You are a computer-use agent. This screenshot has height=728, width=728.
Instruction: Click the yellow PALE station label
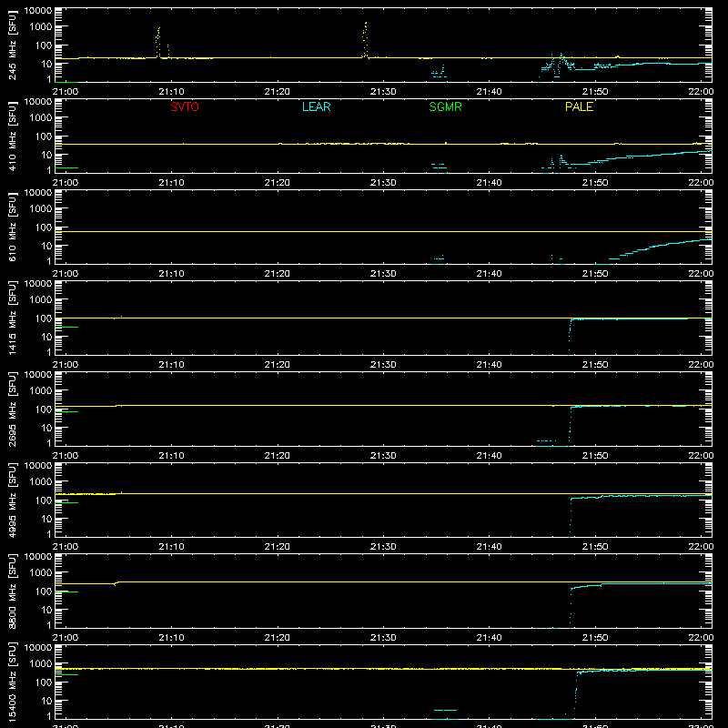(x=579, y=106)
